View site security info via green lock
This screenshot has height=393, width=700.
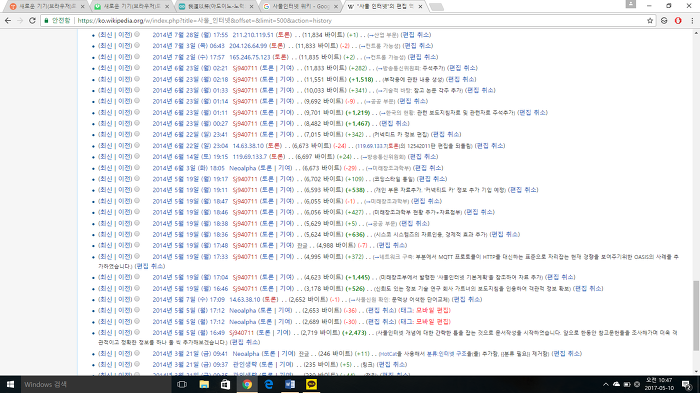pos(46,21)
